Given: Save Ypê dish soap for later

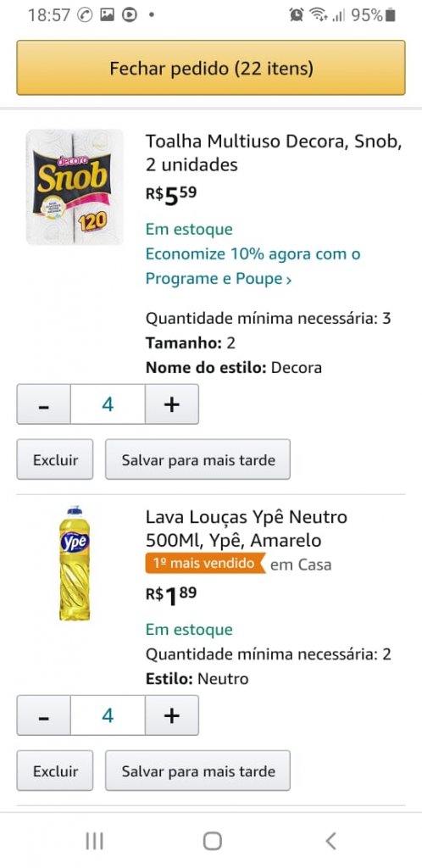Looking at the screenshot, I should tap(198, 771).
